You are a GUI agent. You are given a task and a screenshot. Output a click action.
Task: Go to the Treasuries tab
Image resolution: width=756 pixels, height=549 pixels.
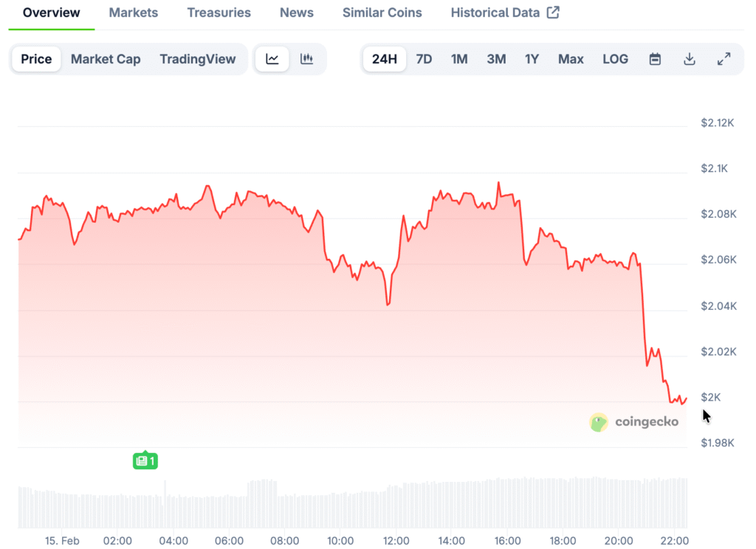point(219,13)
